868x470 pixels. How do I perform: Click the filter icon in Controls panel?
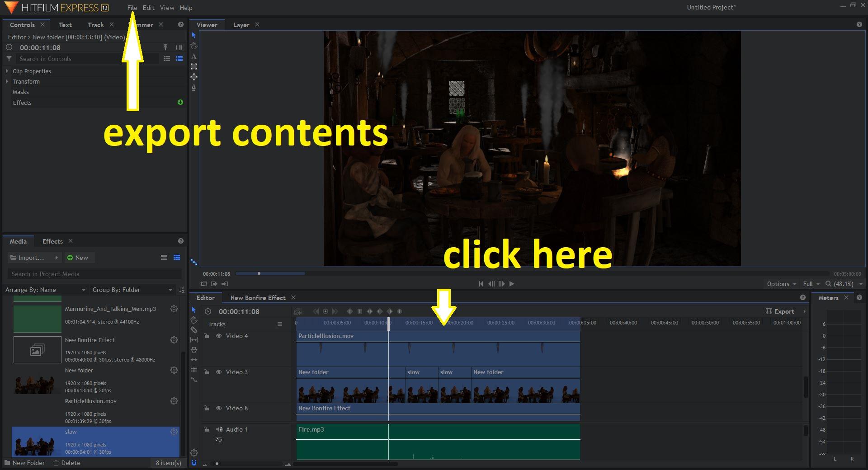pyautogui.click(x=9, y=59)
